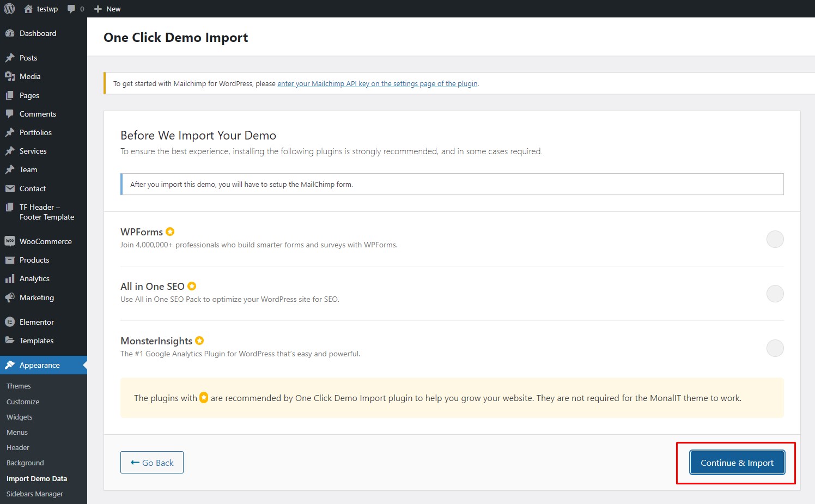
Task: Open Header submenu item
Action: click(x=18, y=447)
